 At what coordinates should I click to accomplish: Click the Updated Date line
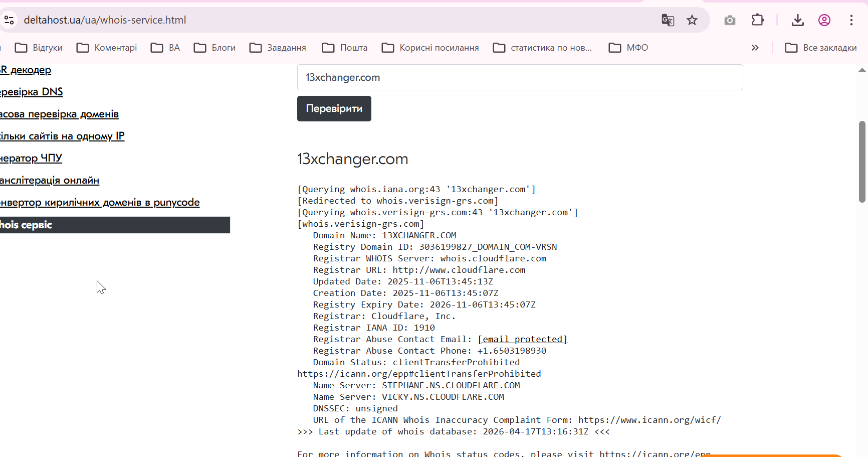tap(403, 281)
